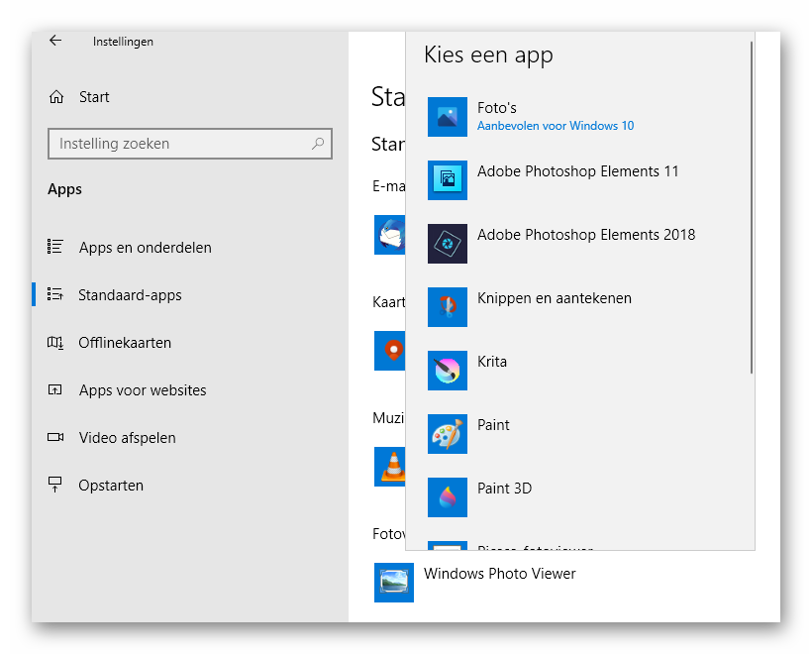
Task: Open the Standaard-apps section
Action: [130, 295]
